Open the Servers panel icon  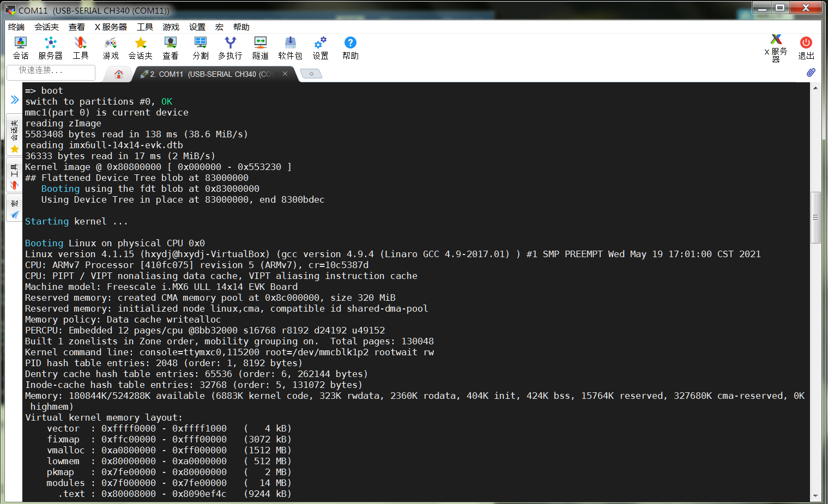point(50,47)
